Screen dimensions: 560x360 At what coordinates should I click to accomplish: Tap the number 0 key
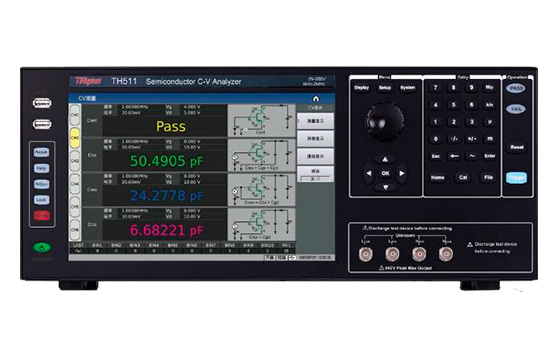click(x=435, y=139)
